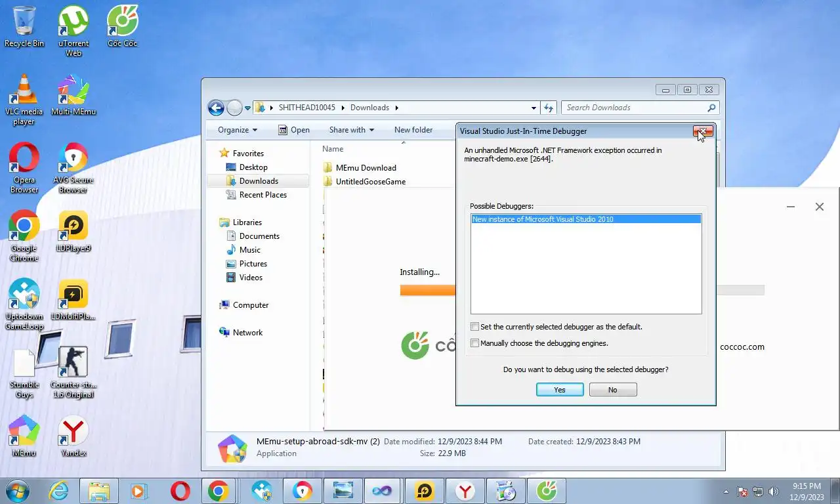Viewport: 840px width, 504px height.
Task: Open the recent pages dropdown arrow in Explorer
Action: 248,108
